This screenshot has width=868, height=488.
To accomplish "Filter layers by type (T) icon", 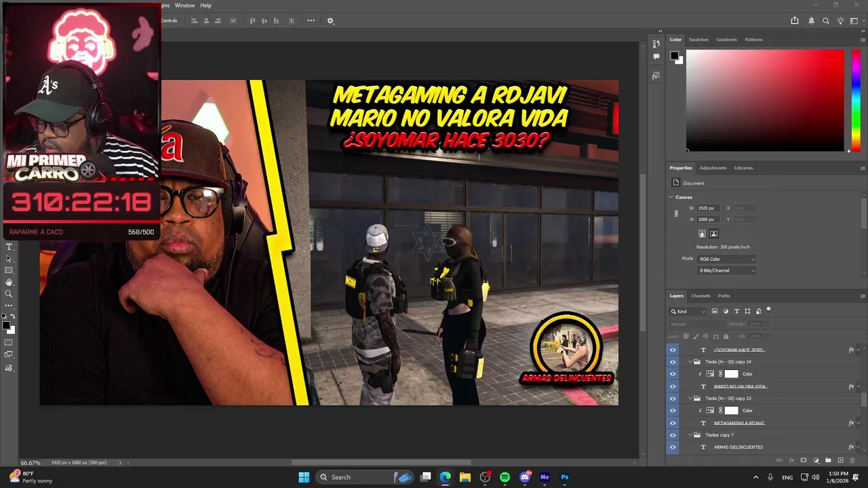I will [x=736, y=311].
